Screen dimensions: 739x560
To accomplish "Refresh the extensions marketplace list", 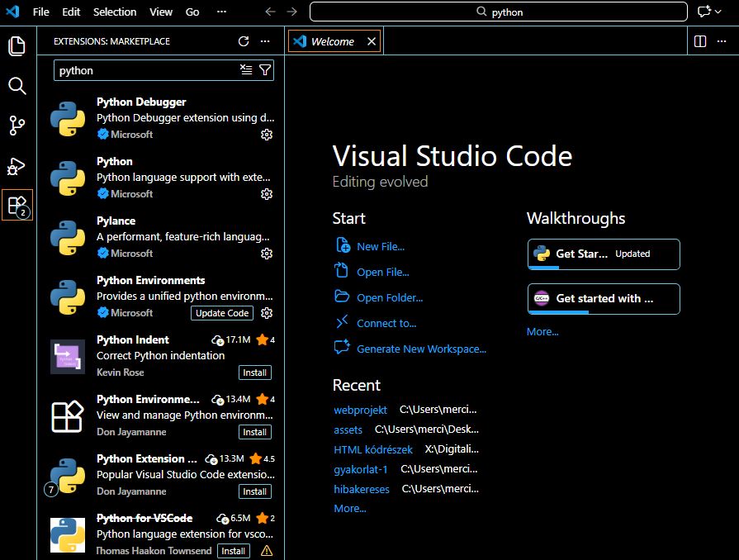I will (244, 41).
